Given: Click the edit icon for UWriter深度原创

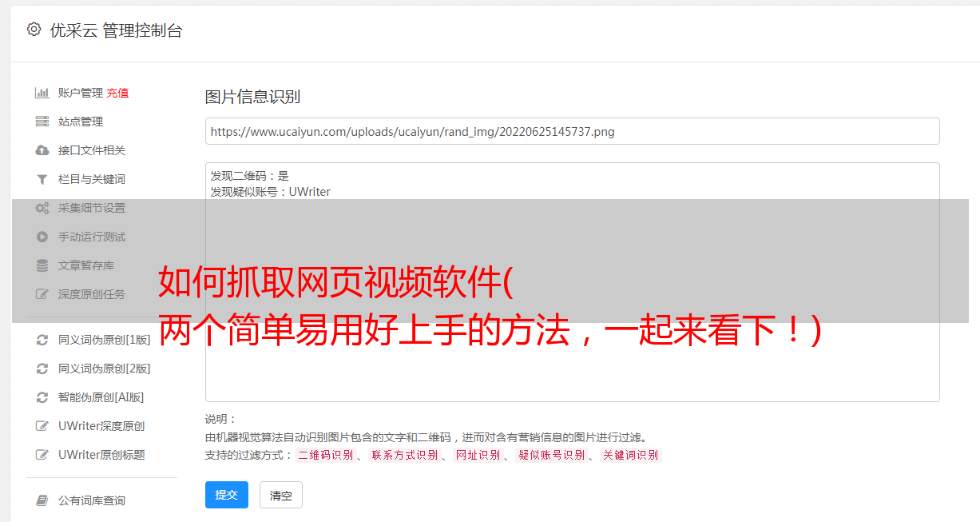Looking at the screenshot, I should pos(42,426).
